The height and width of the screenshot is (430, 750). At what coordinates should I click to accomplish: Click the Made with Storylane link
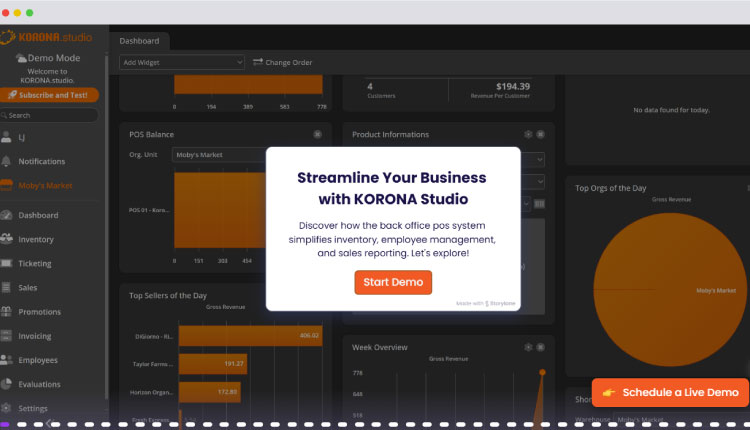click(x=485, y=303)
